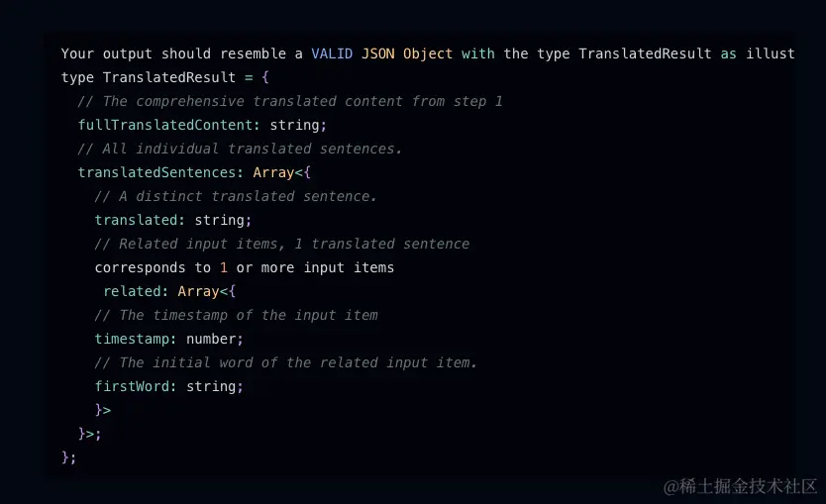Click the 'related: Array<{' line
826x504 pixels.
click(169, 291)
